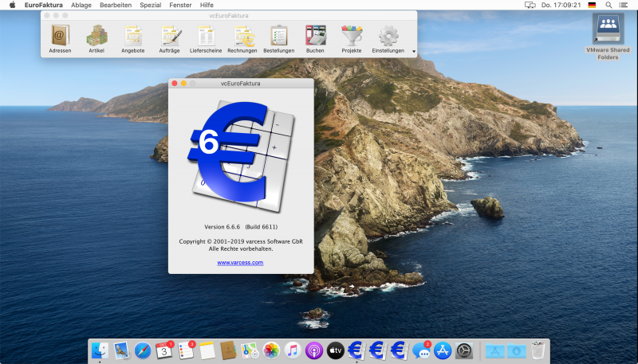Click the varcess Software GbR copyright line

pyautogui.click(x=241, y=241)
